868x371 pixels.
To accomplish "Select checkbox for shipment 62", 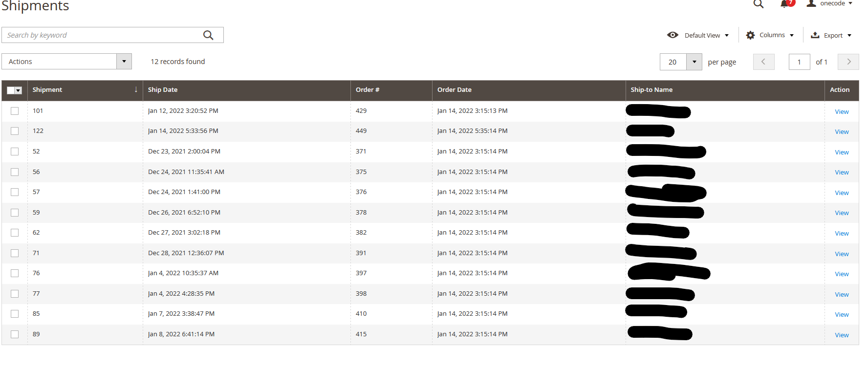I will (x=15, y=233).
